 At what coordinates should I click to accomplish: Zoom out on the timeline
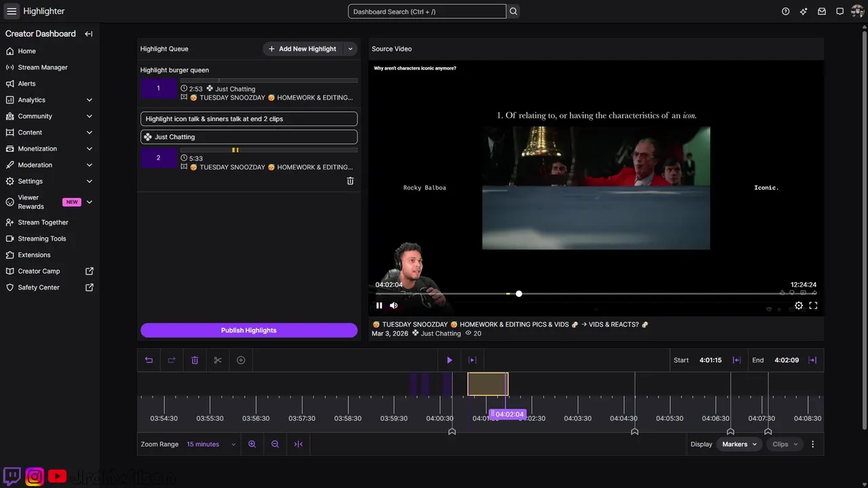tap(275, 445)
